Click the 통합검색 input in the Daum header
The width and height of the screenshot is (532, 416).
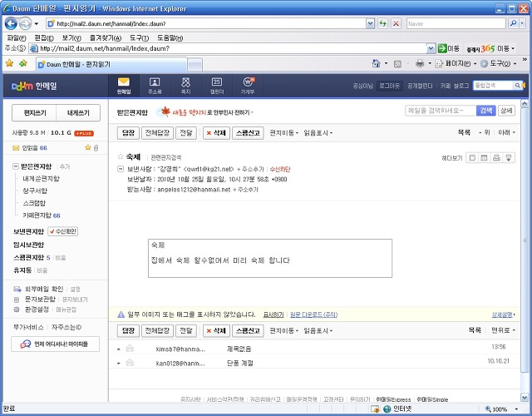pos(493,85)
